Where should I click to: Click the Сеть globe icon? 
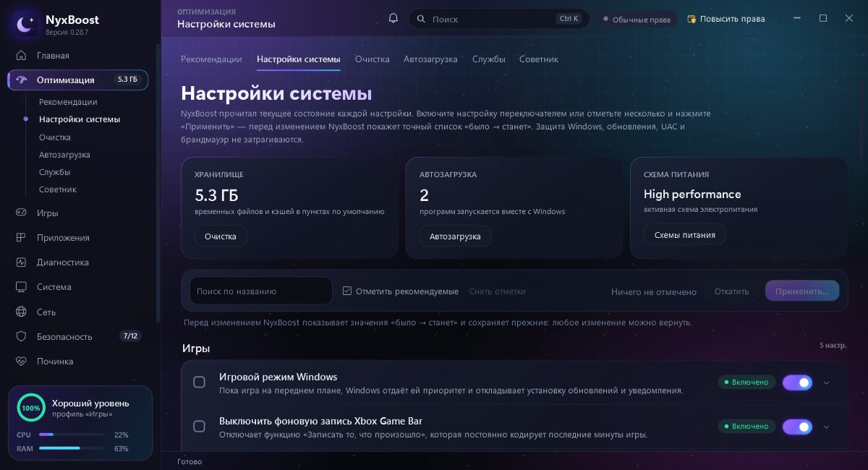coord(22,312)
